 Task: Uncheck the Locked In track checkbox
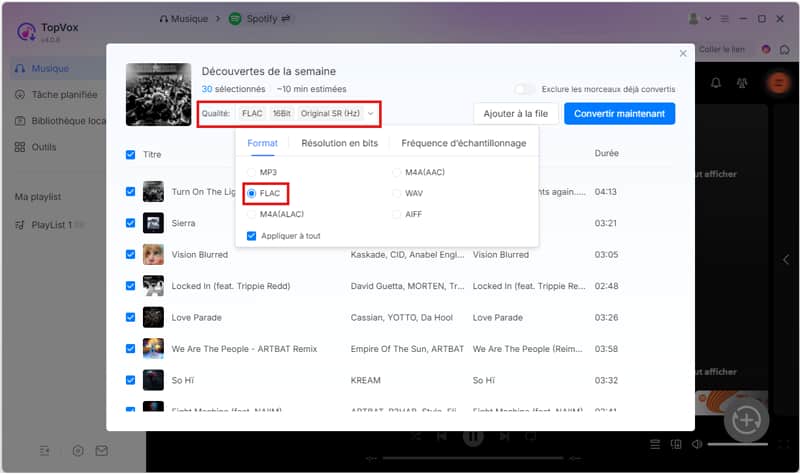(x=131, y=286)
